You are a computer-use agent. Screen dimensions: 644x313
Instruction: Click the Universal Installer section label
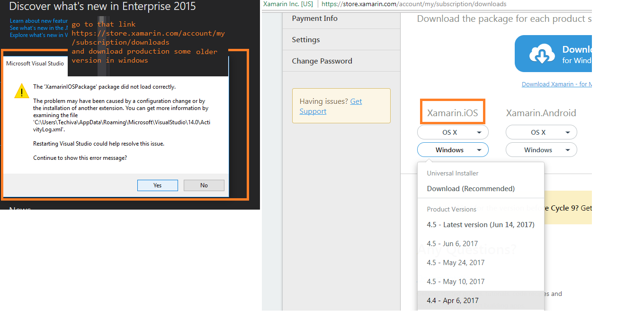(453, 174)
